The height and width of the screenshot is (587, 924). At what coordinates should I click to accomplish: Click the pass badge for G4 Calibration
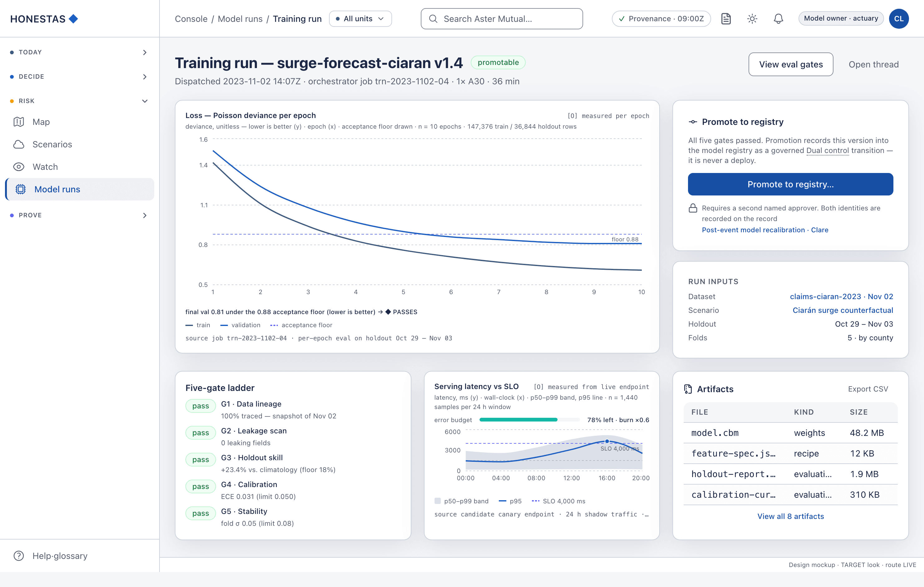pyautogui.click(x=201, y=486)
